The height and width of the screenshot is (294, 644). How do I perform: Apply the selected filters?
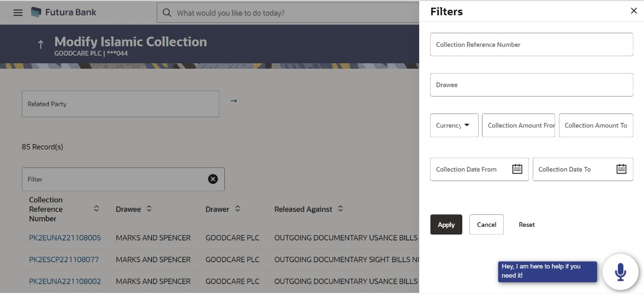click(446, 225)
